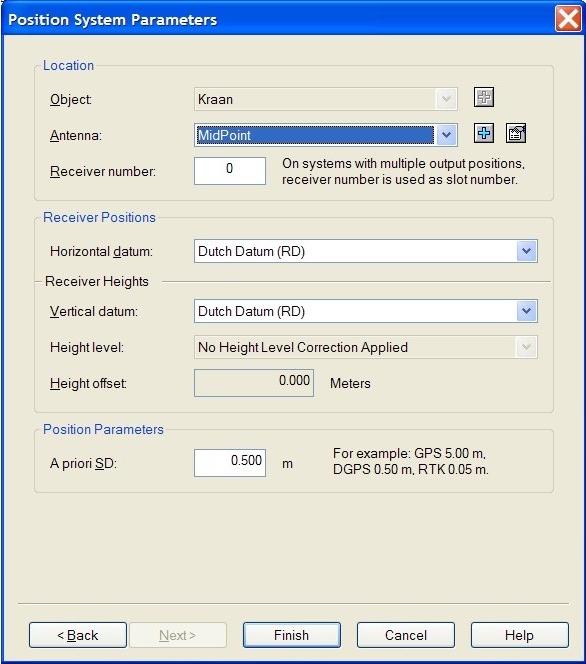
Task: Expand the Antenna MidPoint dropdown arrow
Action: (x=446, y=135)
